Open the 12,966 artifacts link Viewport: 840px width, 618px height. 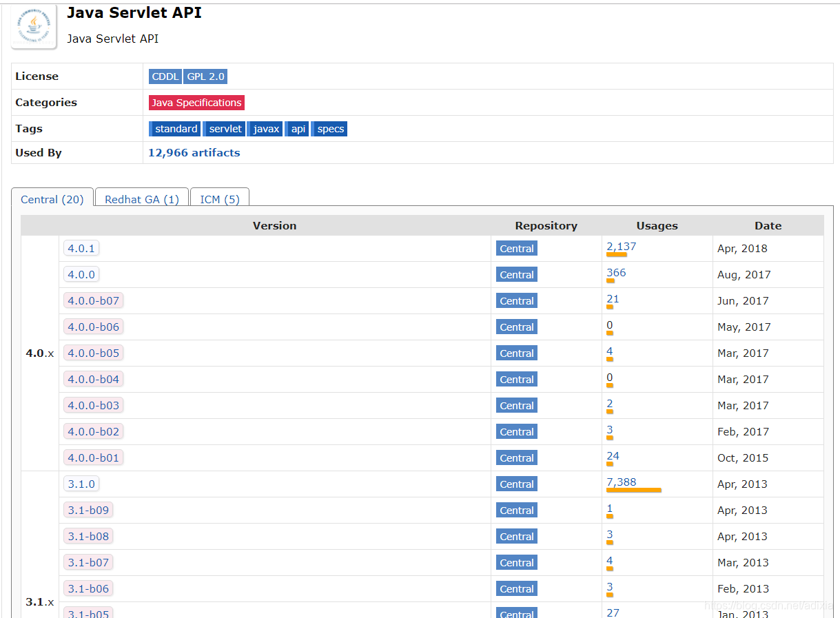coord(194,153)
